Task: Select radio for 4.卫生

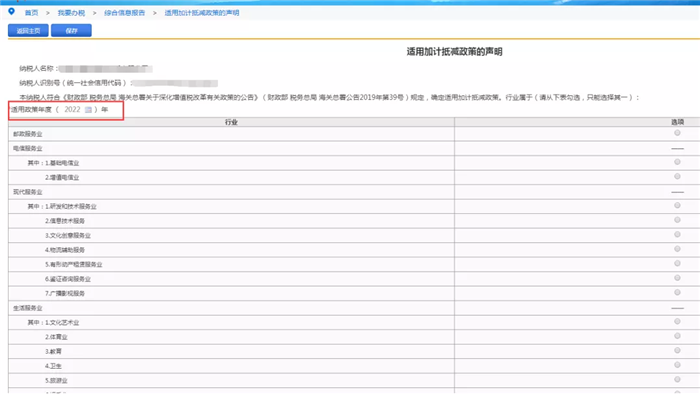Action: click(x=677, y=365)
